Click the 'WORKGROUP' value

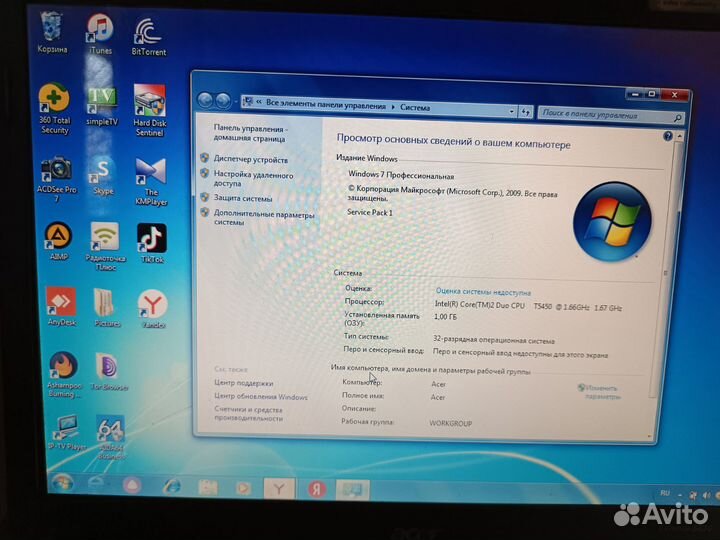pos(450,423)
